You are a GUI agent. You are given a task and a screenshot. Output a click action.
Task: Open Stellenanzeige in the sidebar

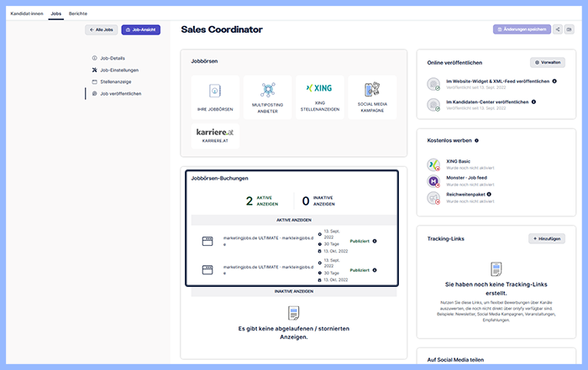(x=115, y=81)
